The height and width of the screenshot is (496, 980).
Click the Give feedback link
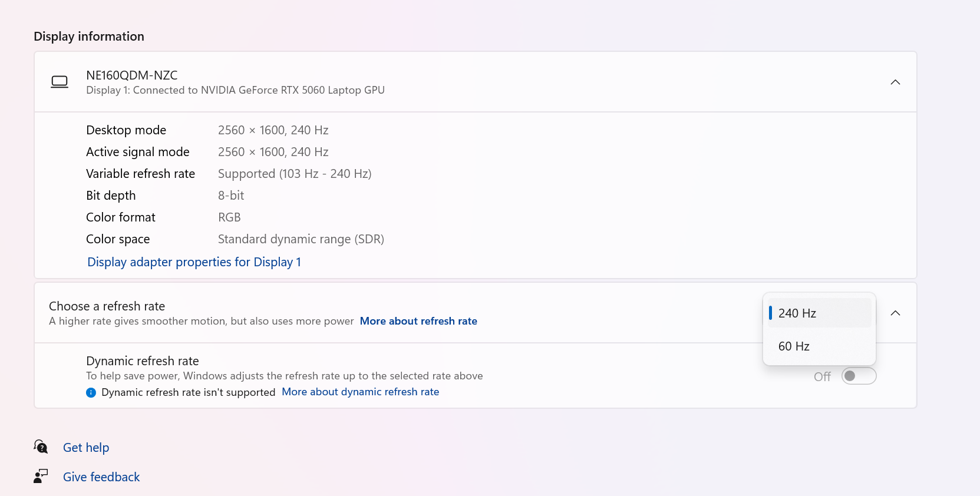point(101,477)
